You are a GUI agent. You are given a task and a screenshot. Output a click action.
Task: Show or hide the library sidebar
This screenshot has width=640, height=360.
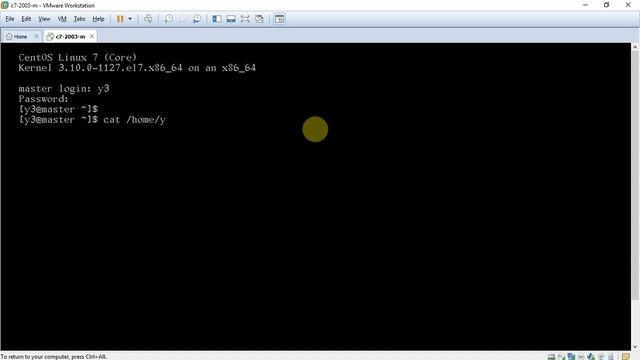point(217,19)
